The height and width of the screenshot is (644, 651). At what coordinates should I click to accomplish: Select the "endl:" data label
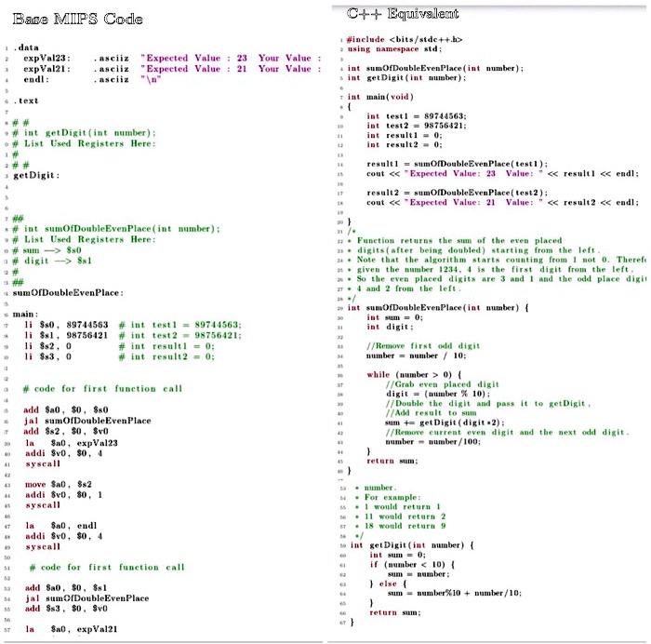point(36,79)
